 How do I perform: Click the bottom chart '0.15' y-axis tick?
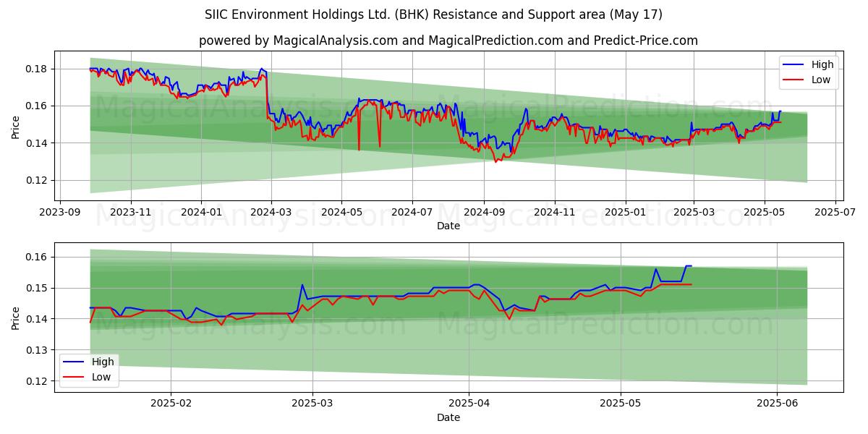[x=38, y=288]
